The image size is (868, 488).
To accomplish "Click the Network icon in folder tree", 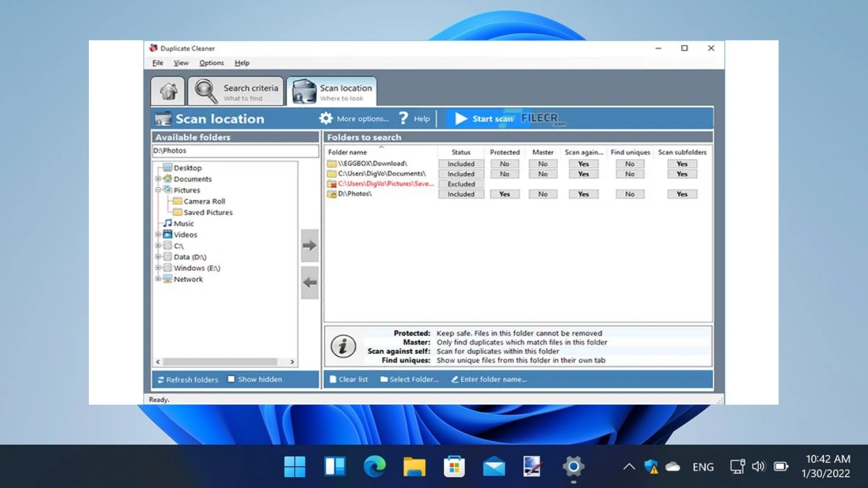I will pyautogui.click(x=167, y=279).
